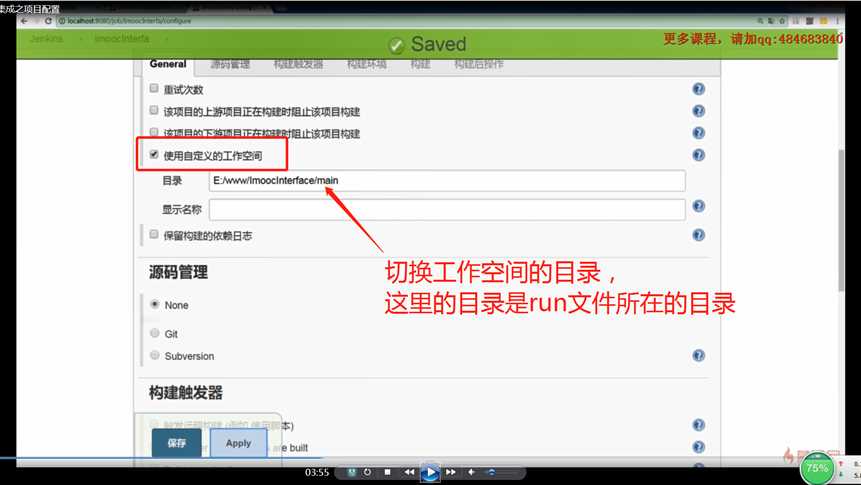The width and height of the screenshot is (861, 485).
Task: Go to Jenkins breadcrumb link
Action: pos(47,38)
